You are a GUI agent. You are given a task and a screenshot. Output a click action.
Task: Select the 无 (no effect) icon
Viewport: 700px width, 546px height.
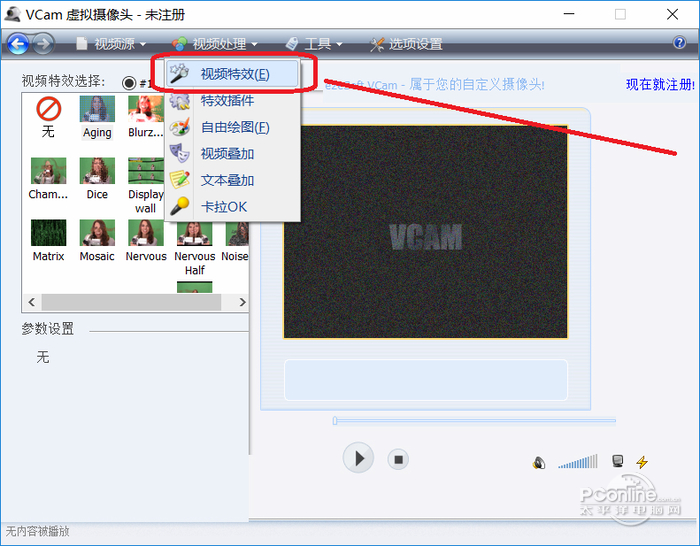pyautogui.click(x=48, y=109)
